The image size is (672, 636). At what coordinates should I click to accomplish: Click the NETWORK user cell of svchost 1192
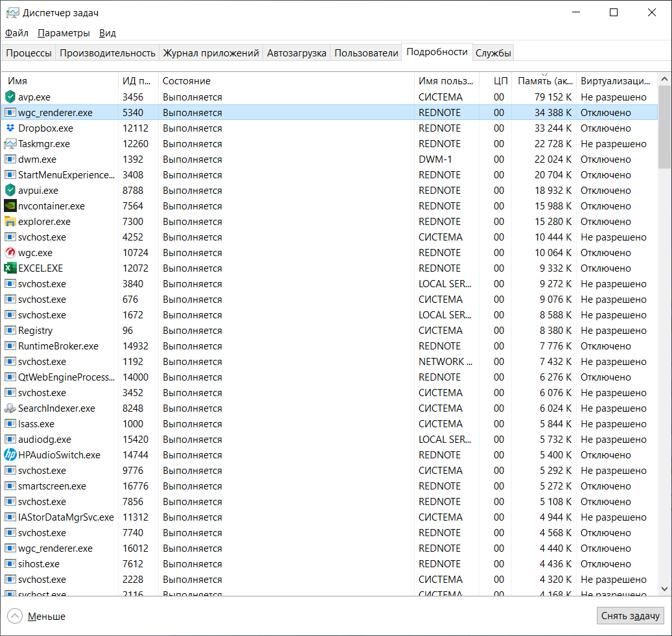point(445,362)
